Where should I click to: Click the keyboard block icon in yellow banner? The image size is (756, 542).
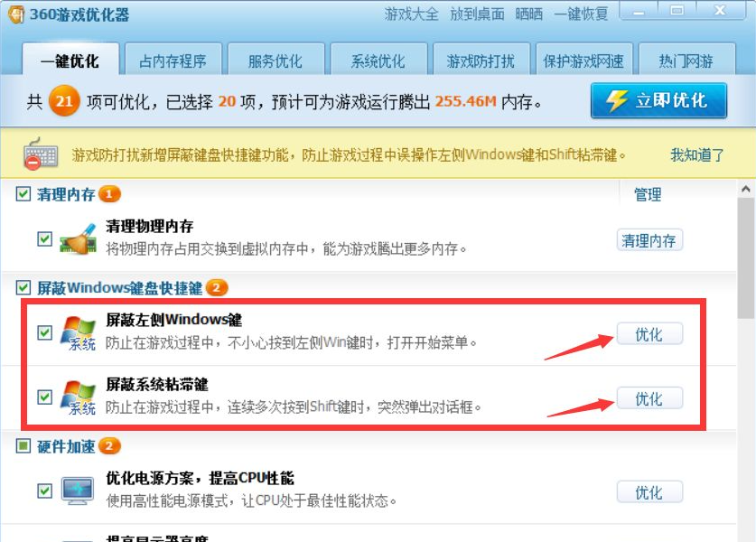click(x=40, y=154)
